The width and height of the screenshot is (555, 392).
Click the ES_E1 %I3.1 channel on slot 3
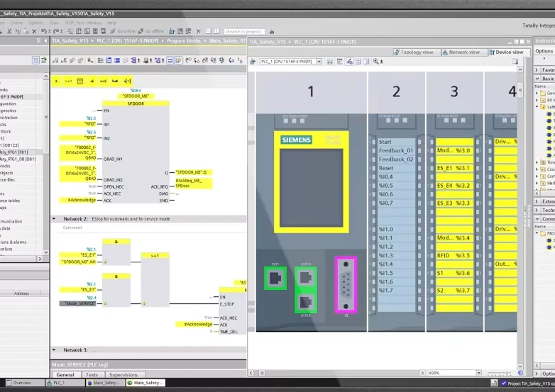click(454, 168)
